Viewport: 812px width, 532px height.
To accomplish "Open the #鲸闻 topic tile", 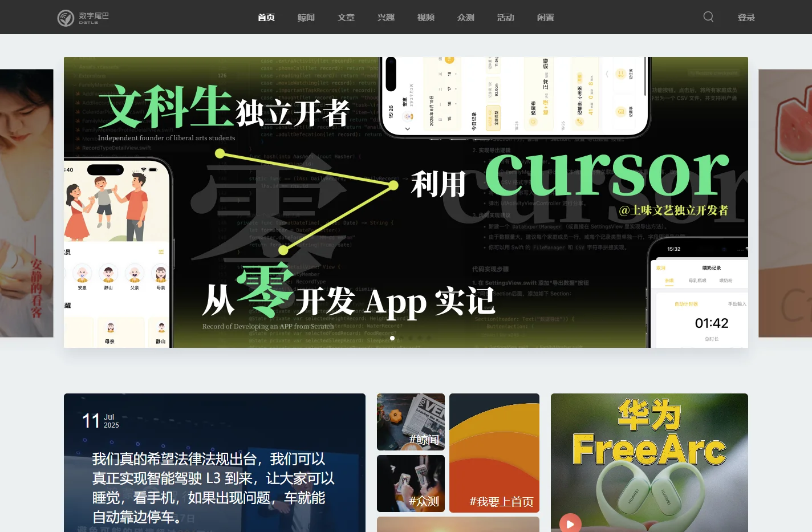I will [411, 422].
